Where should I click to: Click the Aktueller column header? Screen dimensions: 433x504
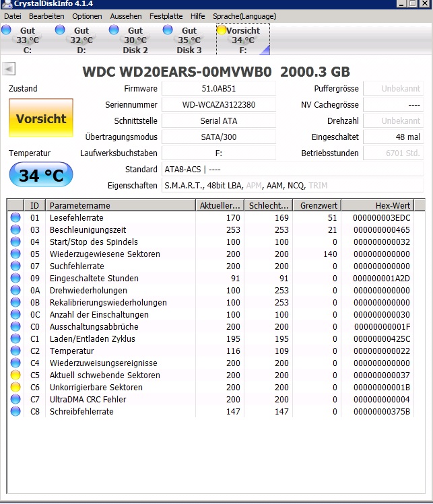[x=220, y=205]
